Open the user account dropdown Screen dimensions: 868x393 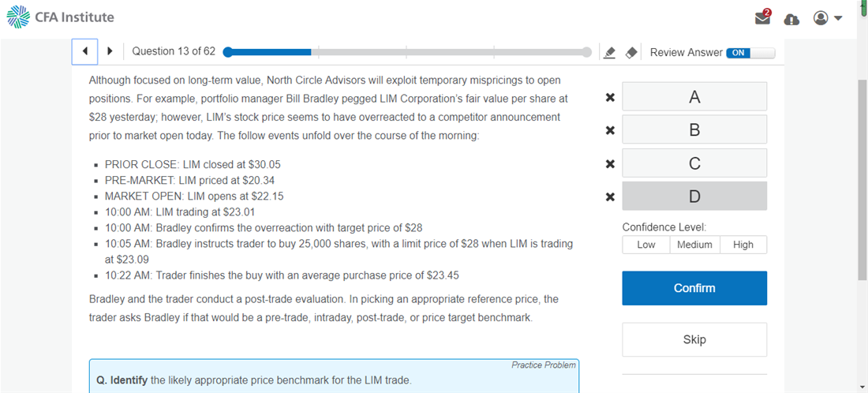click(827, 17)
